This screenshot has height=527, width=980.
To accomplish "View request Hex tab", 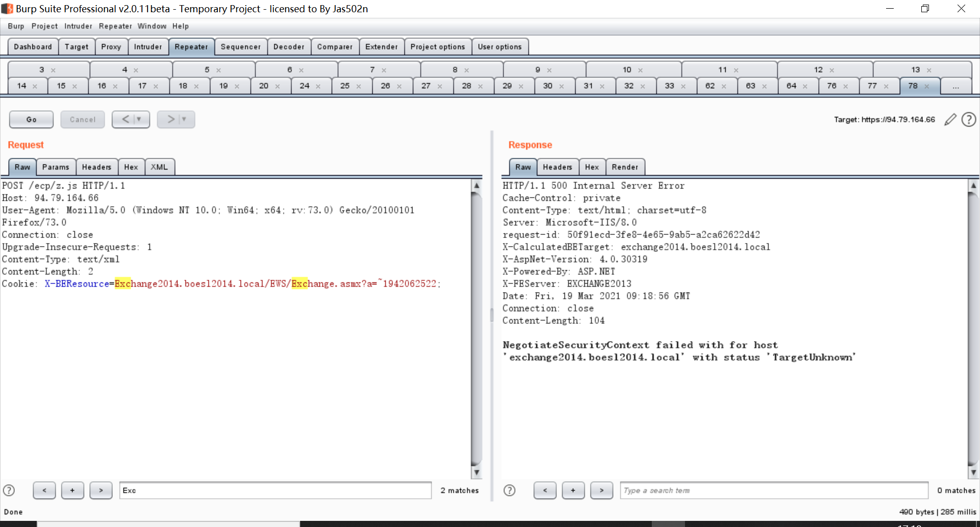I will pos(131,167).
